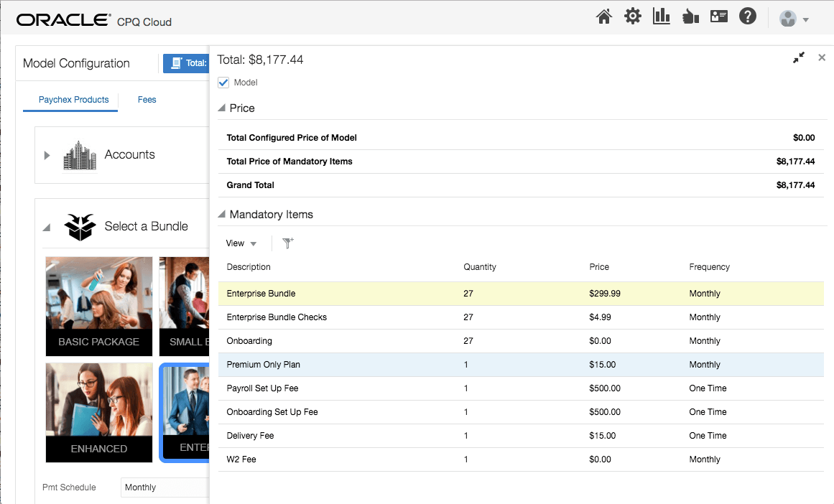The width and height of the screenshot is (834, 504).
Task: Collapse the Mandatory Items section
Action: pyautogui.click(x=221, y=215)
